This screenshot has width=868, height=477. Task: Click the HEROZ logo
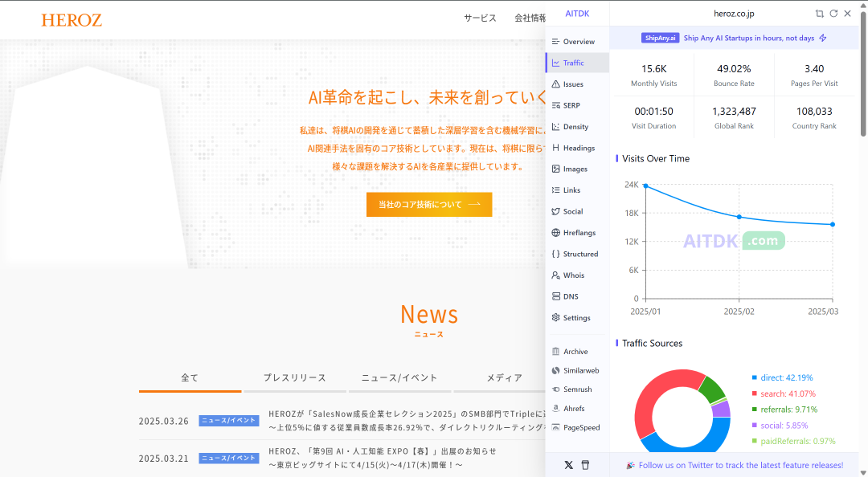72,20
